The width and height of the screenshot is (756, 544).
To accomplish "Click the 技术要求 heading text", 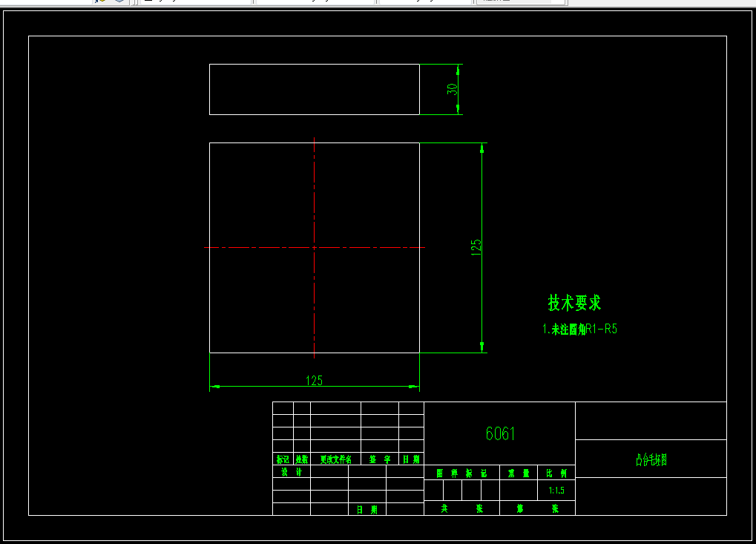I will click(x=574, y=303).
